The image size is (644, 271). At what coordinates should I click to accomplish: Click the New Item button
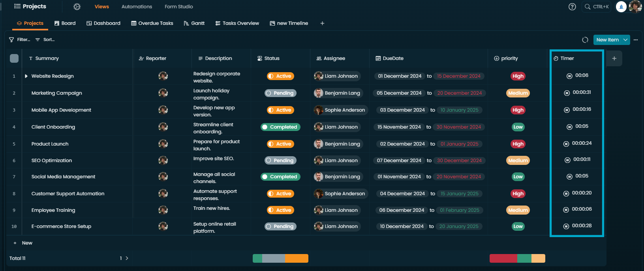(607, 40)
